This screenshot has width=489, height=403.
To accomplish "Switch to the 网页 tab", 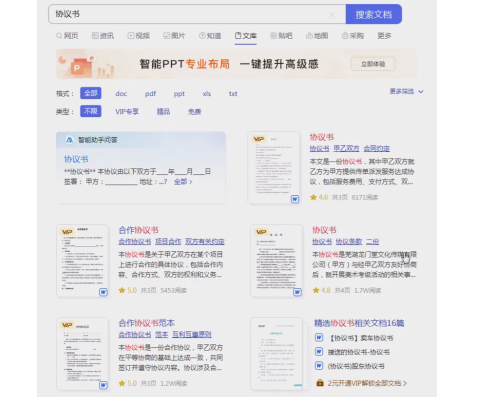I will pyautogui.click(x=67, y=36).
